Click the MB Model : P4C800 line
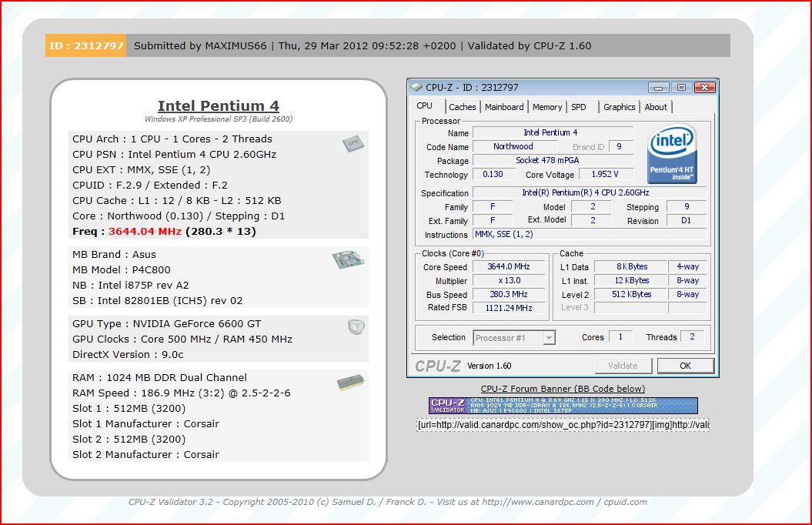The height and width of the screenshot is (525, 812). [121, 269]
